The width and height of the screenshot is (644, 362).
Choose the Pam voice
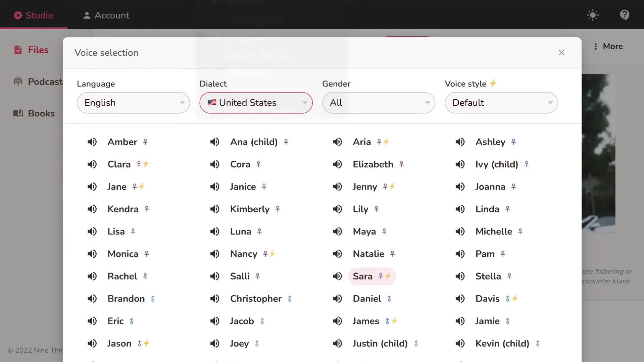(485, 254)
